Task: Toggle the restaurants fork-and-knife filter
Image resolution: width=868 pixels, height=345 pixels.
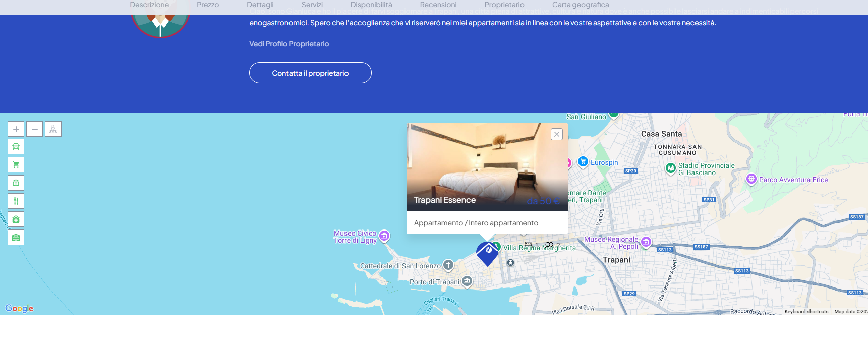Action: (x=16, y=201)
